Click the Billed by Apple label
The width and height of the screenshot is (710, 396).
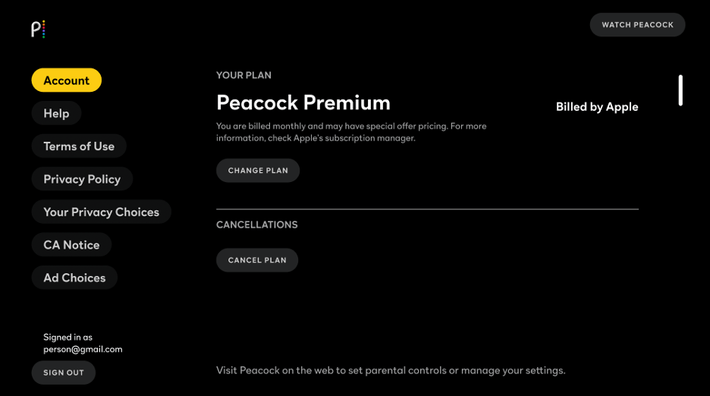tap(597, 107)
